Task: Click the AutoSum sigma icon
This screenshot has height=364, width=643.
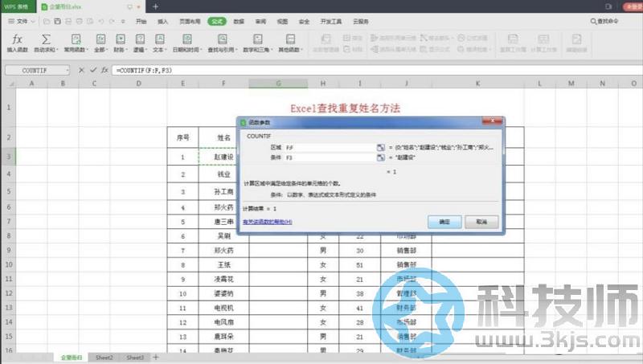Action: (46, 39)
